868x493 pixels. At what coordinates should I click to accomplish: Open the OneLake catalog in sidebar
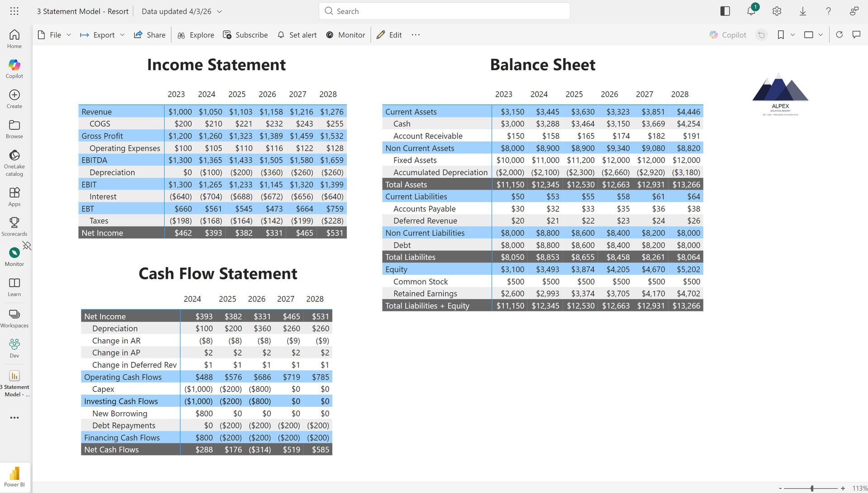(x=14, y=163)
